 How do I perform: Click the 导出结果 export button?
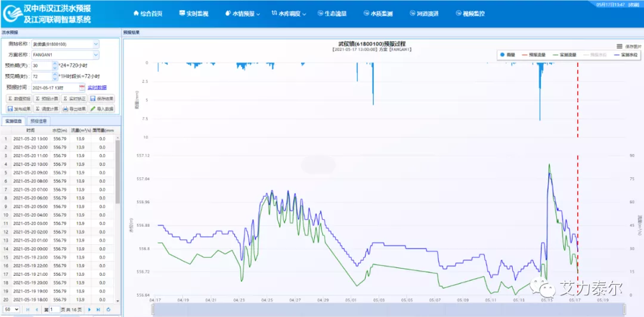tap(74, 109)
